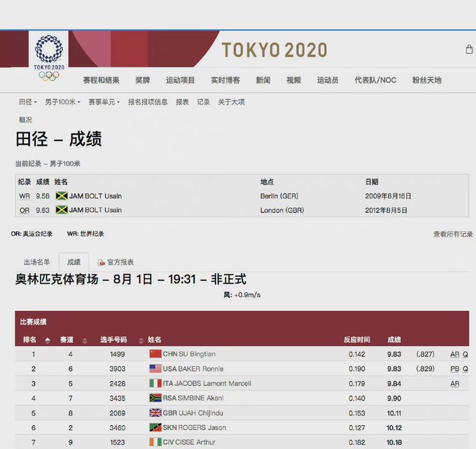Image resolution: width=476 pixels, height=449 pixels.
Task: Click the 概况 breadcrumb link
Action: pyautogui.click(x=25, y=120)
